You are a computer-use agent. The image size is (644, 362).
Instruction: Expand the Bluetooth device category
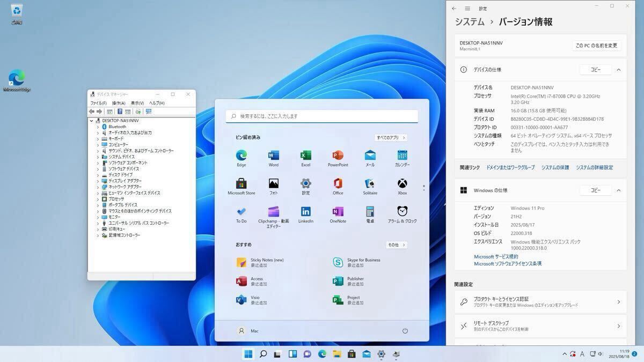[98, 127]
